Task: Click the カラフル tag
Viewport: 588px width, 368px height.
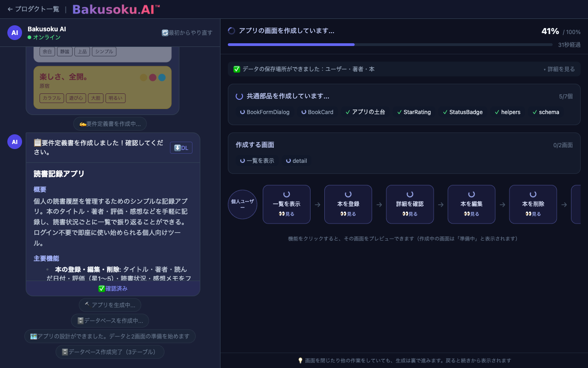Action: pyautogui.click(x=52, y=98)
